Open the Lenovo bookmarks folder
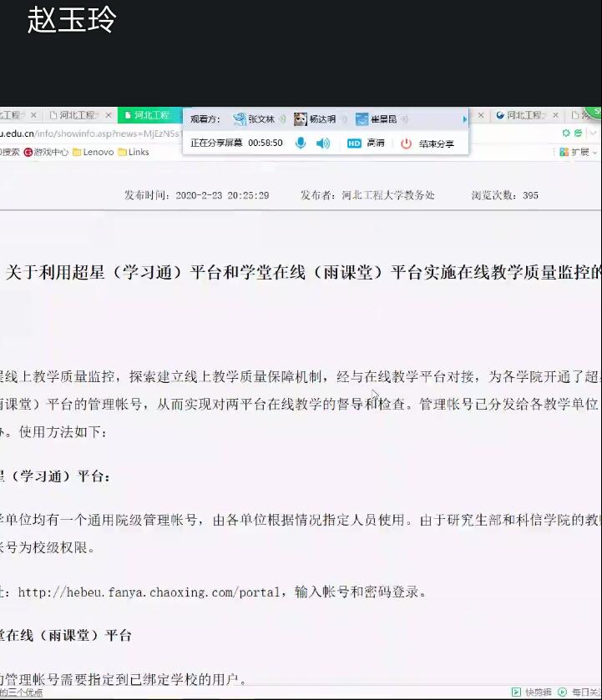This screenshot has width=602, height=700. point(93,152)
